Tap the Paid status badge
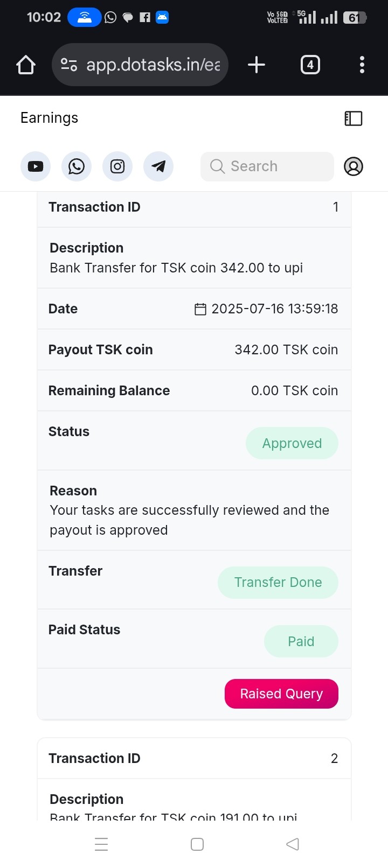Screen dimensions: 388x868 [301, 641]
